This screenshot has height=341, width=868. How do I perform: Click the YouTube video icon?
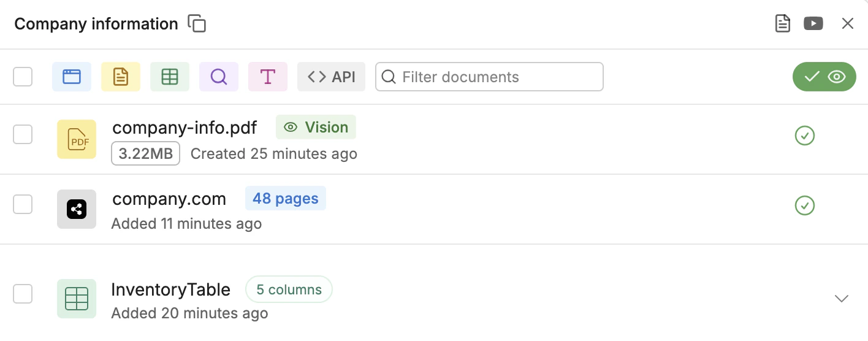point(813,24)
